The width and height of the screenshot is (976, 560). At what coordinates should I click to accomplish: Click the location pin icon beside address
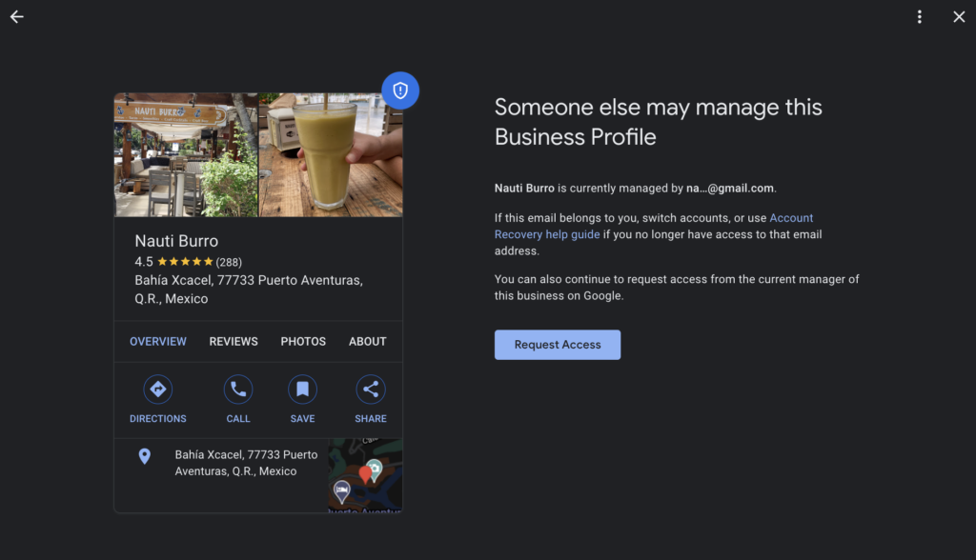pyautogui.click(x=145, y=457)
